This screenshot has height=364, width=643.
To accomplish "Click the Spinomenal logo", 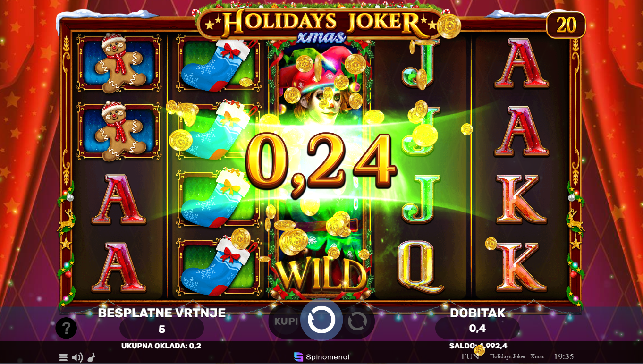I will click(x=321, y=357).
